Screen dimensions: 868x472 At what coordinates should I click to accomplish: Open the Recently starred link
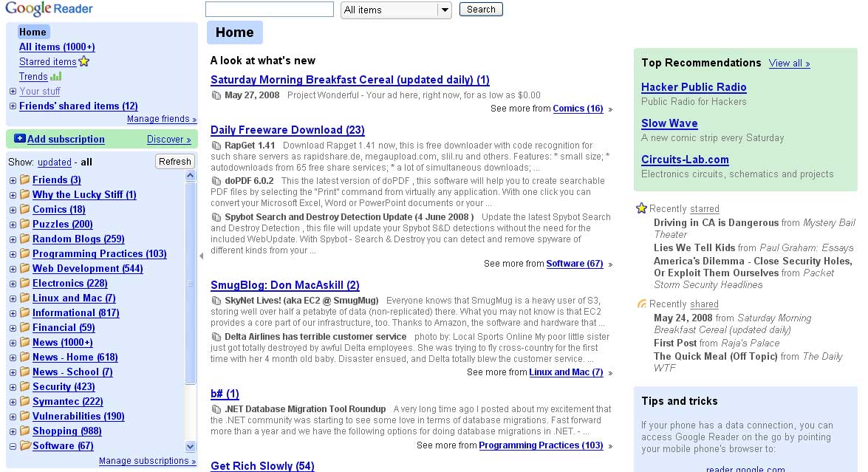pyautogui.click(x=704, y=208)
